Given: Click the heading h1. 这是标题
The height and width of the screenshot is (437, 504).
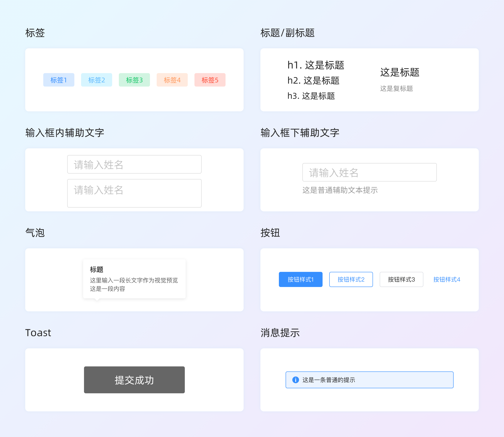Looking at the screenshot, I should pyautogui.click(x=316, y=65).
